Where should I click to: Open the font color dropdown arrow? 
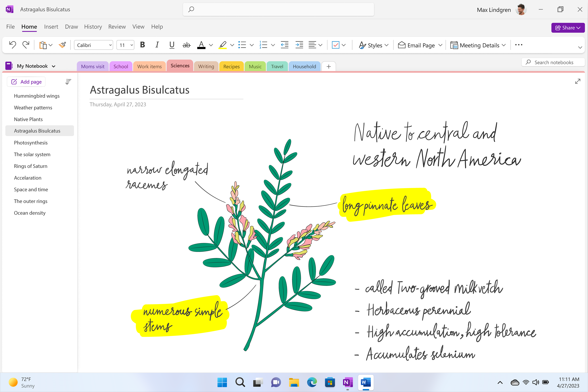click(211, 45)
